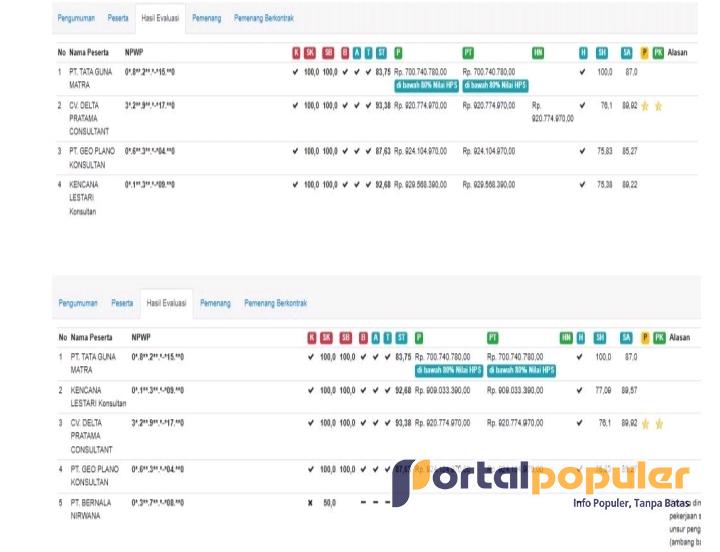720x552 pixels.
Task: Click the green PK badge in lower table
Action: [659, 337]
